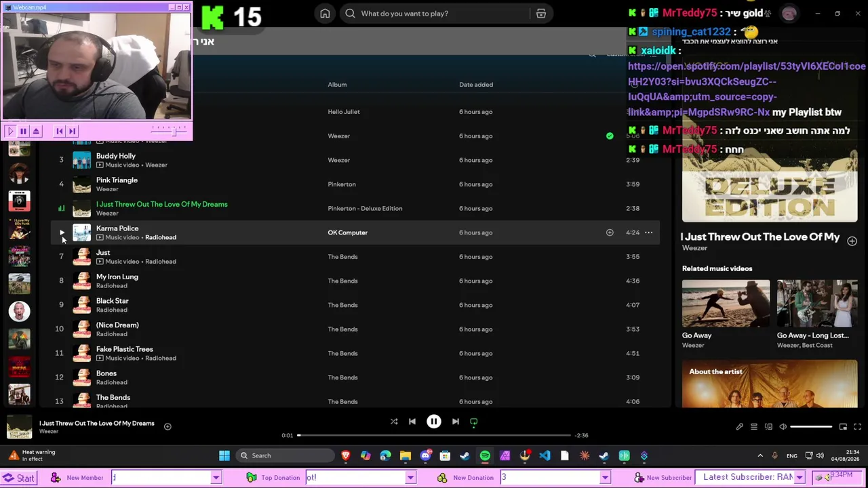Viewport: 868px width, 488px height.
Task: Open the Spotify queue icon
Action: coord(754,427)
